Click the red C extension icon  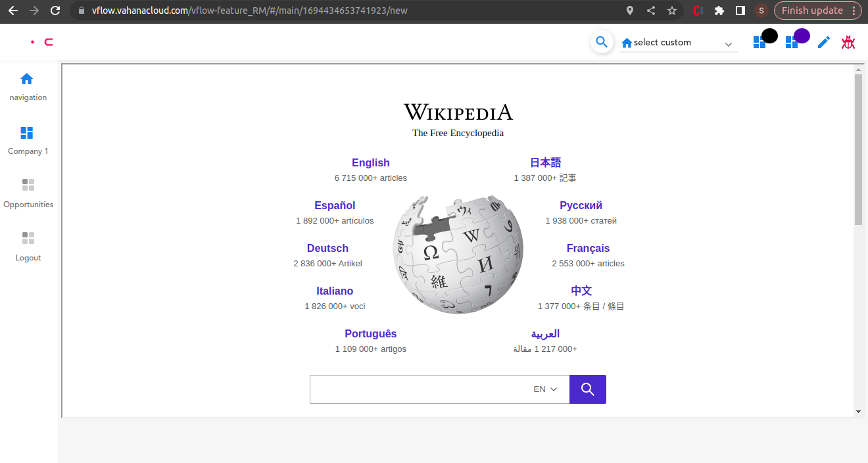(698, 11)
